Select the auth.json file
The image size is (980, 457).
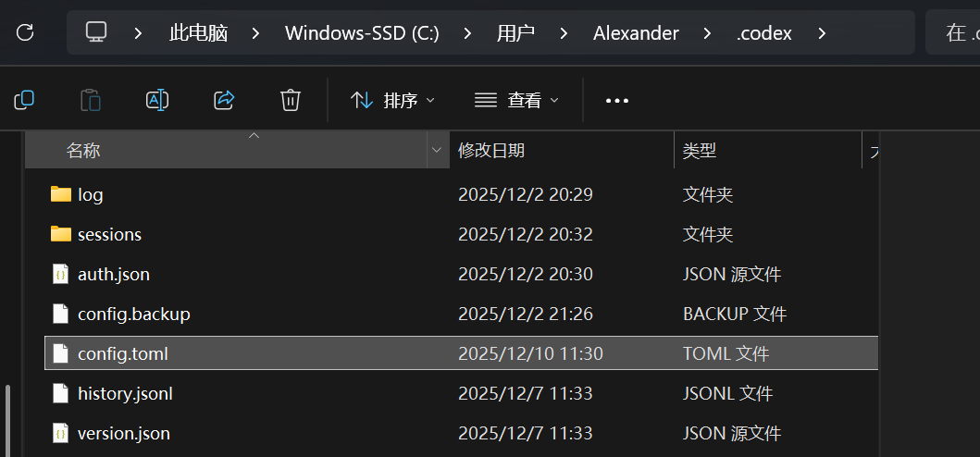tap(461, 274)
